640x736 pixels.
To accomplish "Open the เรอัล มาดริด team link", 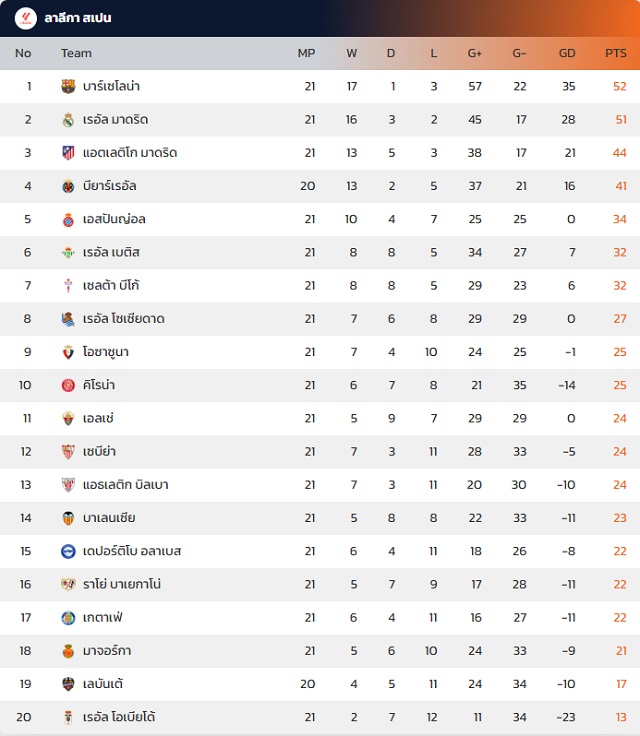I will [115, 120].
